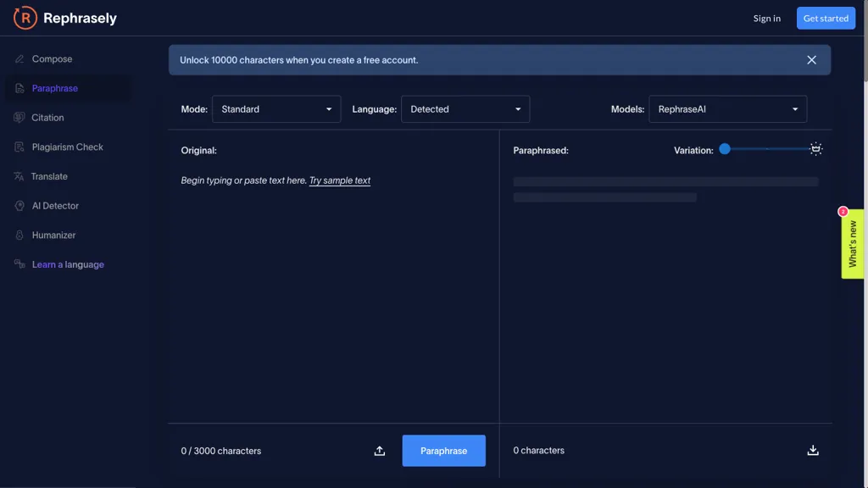Open the Paraphrase sidebar item
Image resolution: width=868 pixels, height=488 pixels.
point(55,88)
